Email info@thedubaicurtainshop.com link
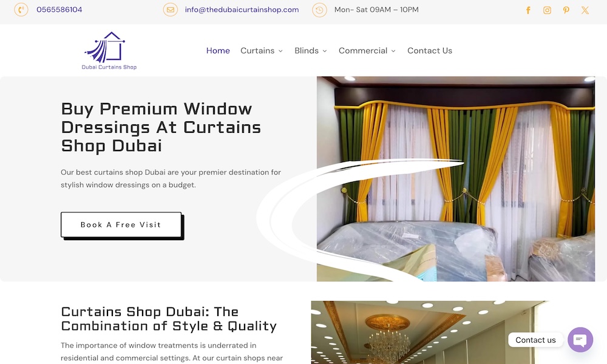This screenshot has width=607, height=364. pyautogui.click(x=242, y=10)
